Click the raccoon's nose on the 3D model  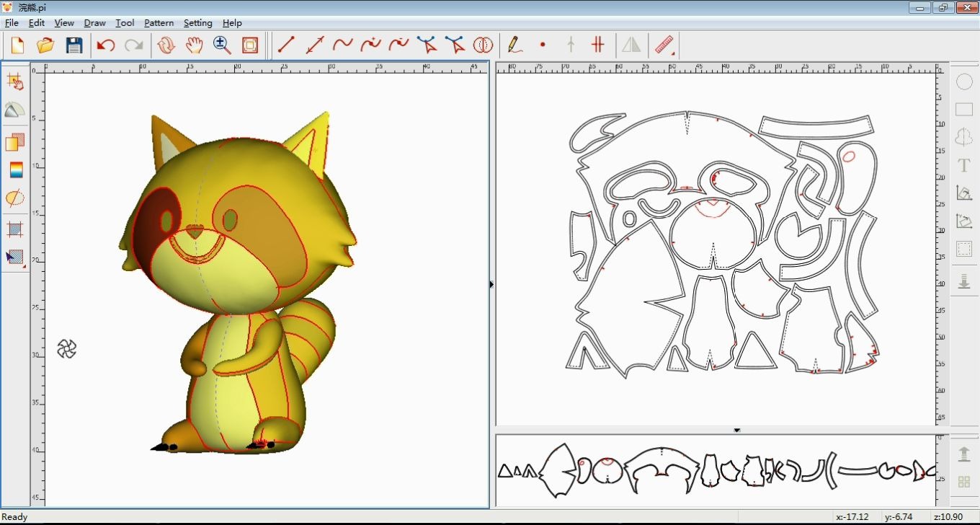195,231
